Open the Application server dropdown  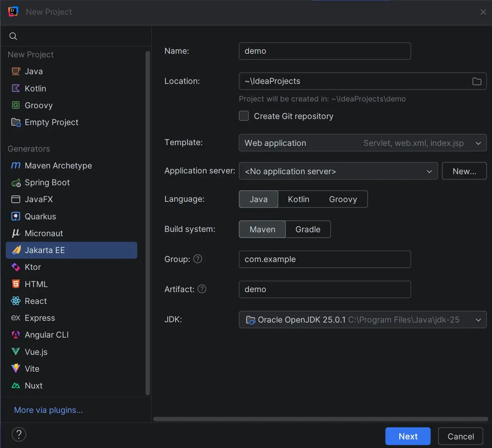(429, 171)
